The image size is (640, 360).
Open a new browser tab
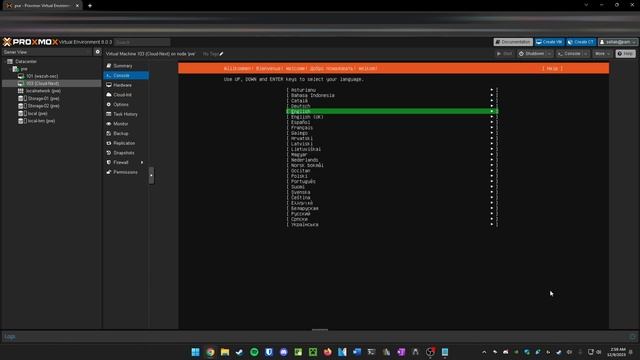point(90,6)
